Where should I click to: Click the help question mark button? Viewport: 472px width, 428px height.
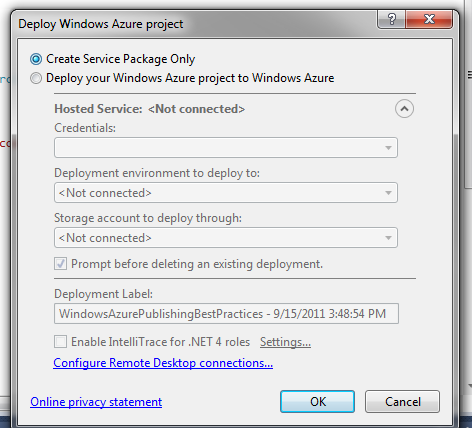[391, 19]
